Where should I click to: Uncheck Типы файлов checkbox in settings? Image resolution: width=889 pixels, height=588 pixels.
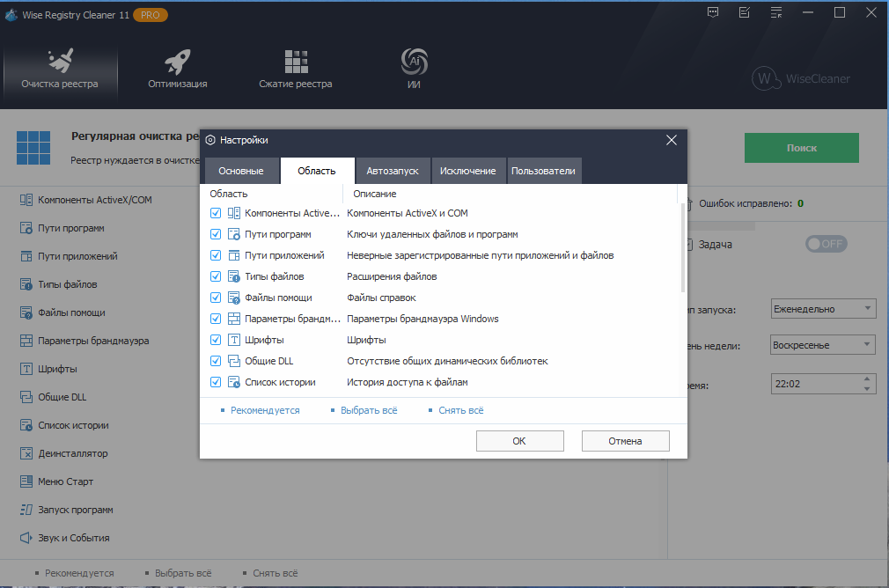[x=216, y=276]
